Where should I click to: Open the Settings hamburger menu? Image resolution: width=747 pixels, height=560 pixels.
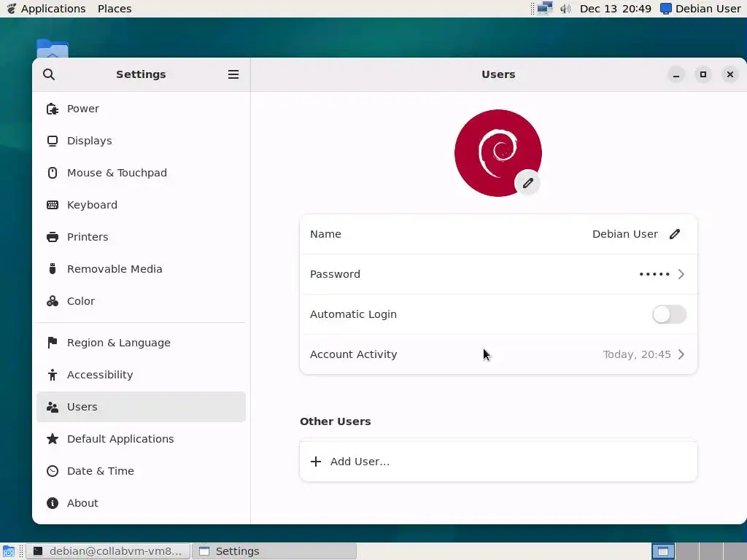point(233,74)
